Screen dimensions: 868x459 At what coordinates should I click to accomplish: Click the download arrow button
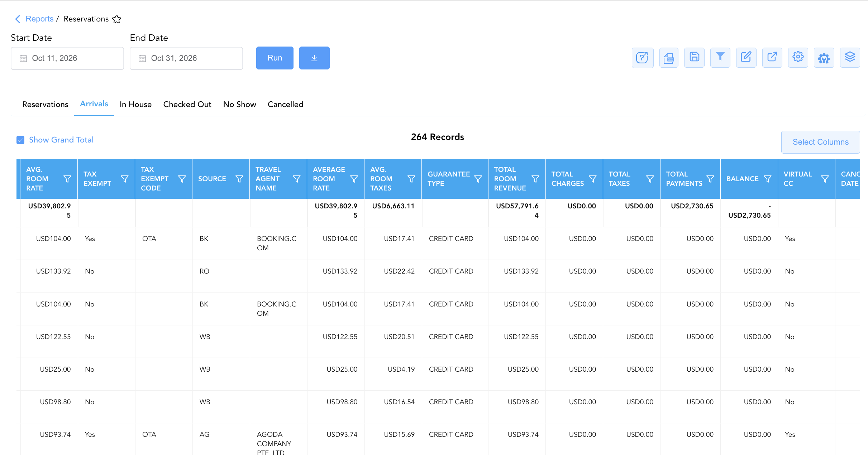pyautogui.click(x=314, y=58)
